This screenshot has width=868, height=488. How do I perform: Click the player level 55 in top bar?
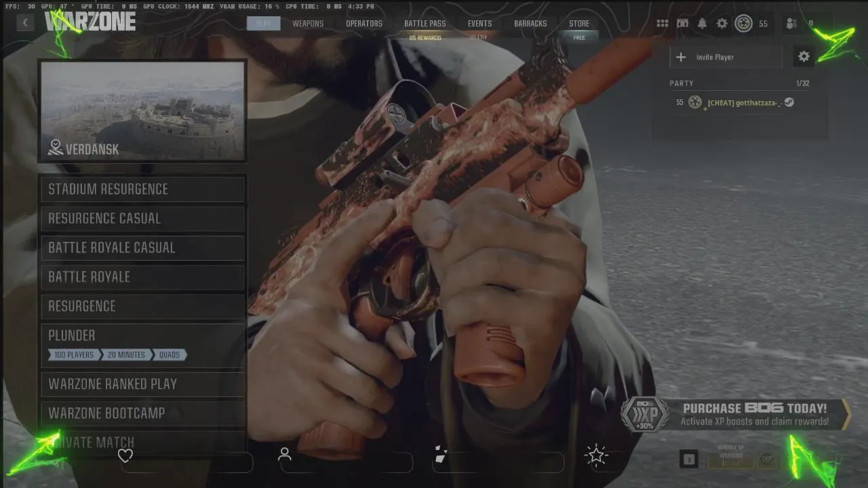click(763, 24)
